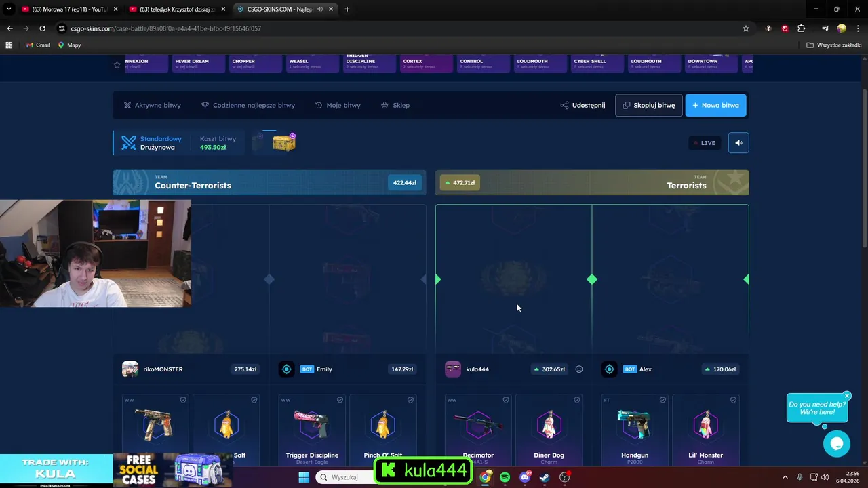Open the system volume icon
The height and width of the screenshot is (488, 868).
[x=825, y=477]
